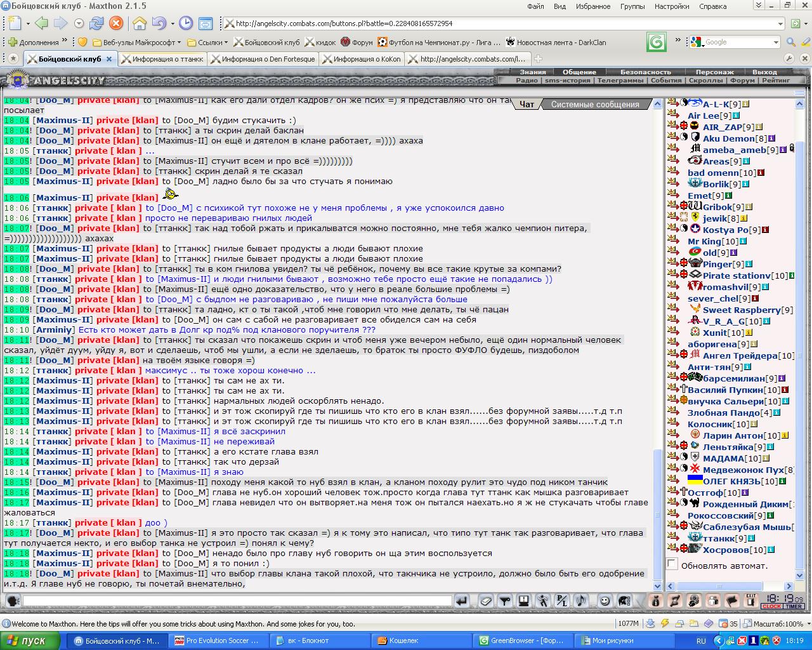Screen dimensions: 812x650
Task: Click the system messages computer icon
Action: tap(523, 600)
